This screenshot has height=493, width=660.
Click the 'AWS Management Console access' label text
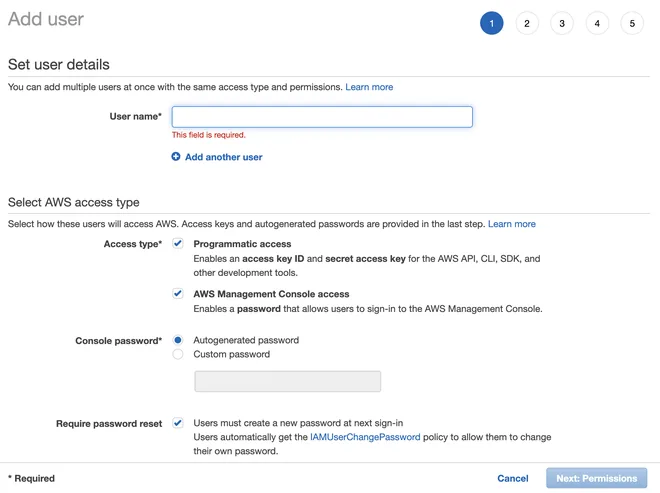(x=271, y=294)
